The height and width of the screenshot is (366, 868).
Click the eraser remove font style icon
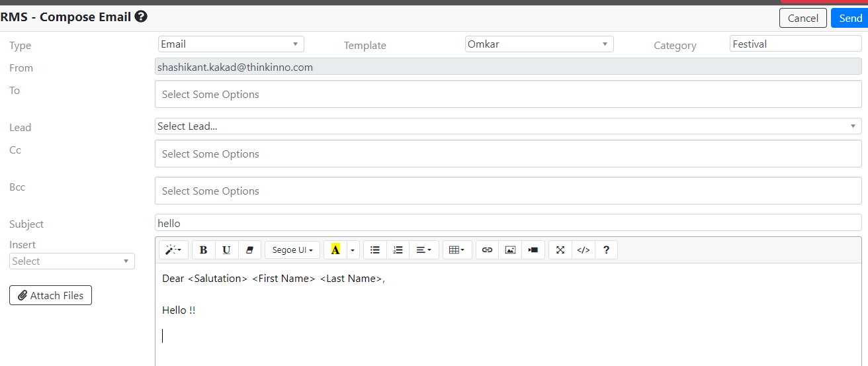pyautogui.click(x=249, y=250)
